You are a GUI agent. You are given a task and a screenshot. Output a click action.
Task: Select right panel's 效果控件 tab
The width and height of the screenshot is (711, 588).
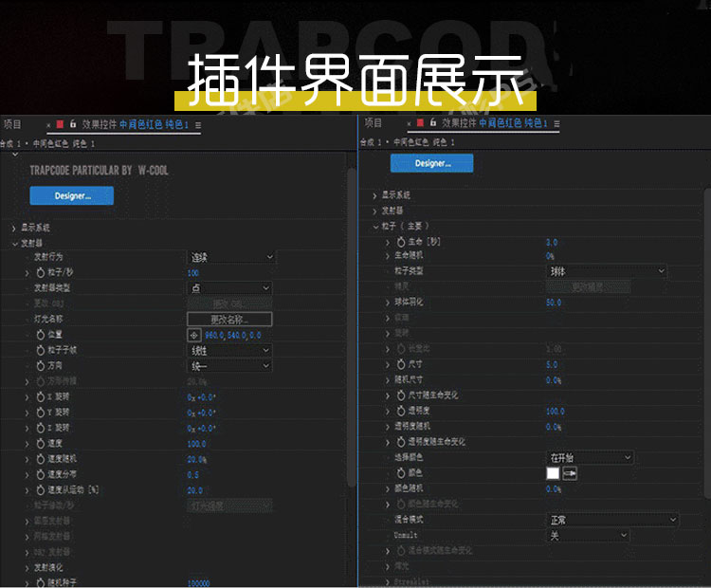click(x=495, y=123)
